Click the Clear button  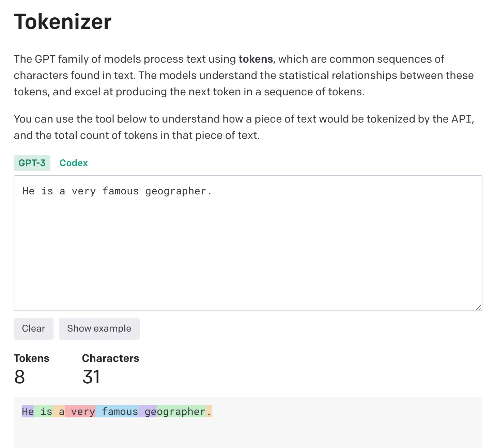(33, 329)
